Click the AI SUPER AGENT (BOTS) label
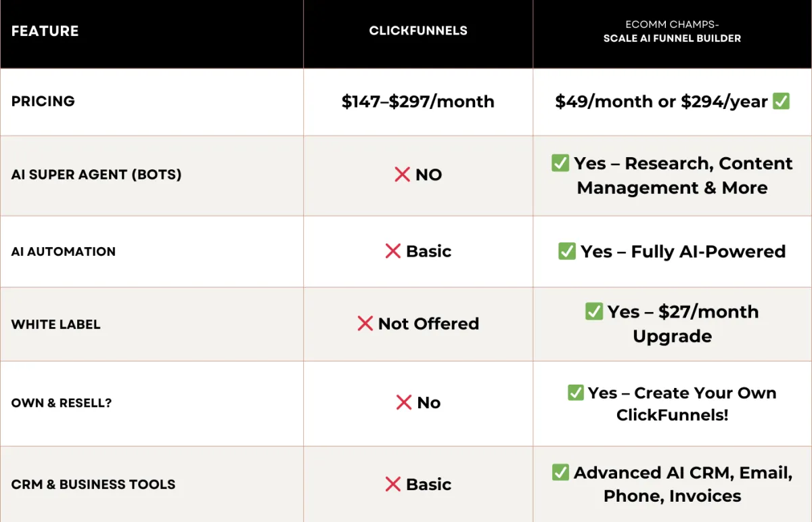The height and width of the screenshot is (522, 812). 97,175
